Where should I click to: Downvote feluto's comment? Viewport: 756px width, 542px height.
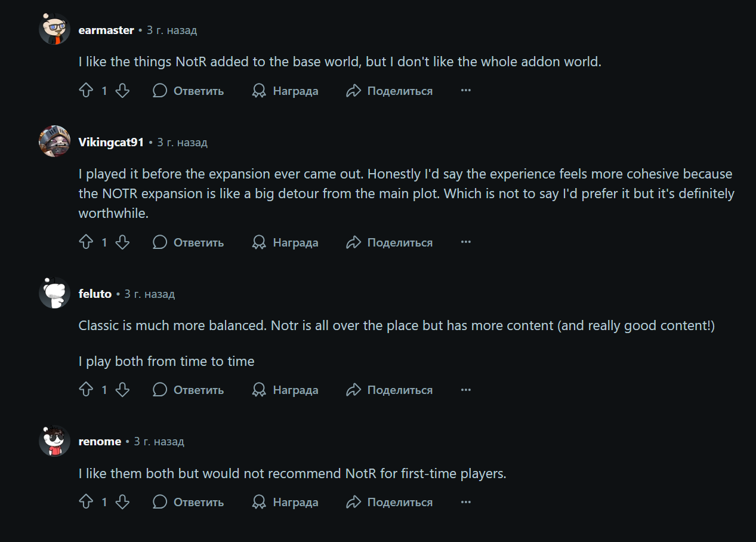[x=122, y=390]
